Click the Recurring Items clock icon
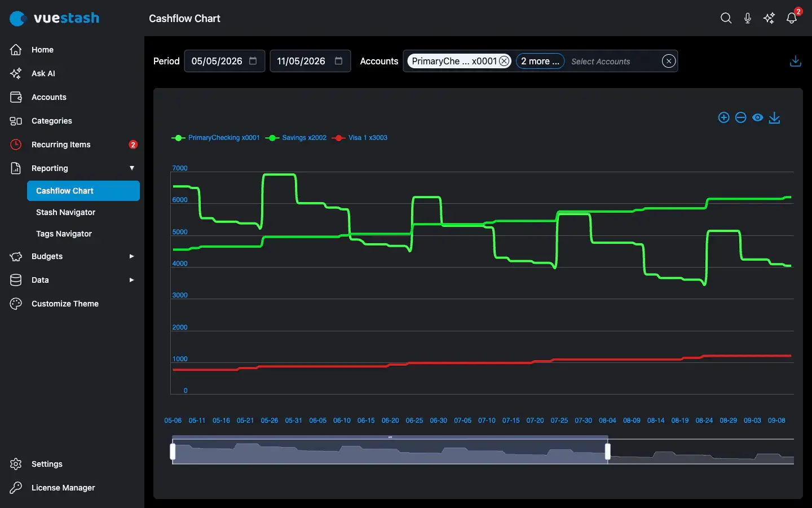 click(x=16, y=144)
